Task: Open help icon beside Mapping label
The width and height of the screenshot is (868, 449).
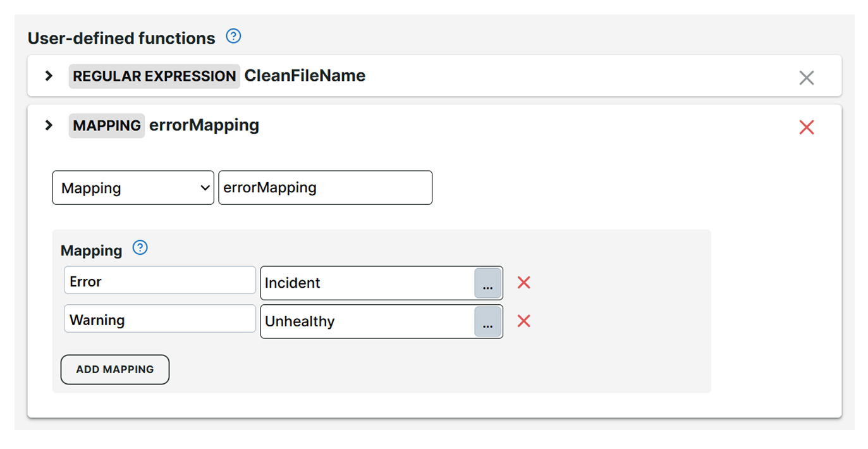Action: (140, 248)
